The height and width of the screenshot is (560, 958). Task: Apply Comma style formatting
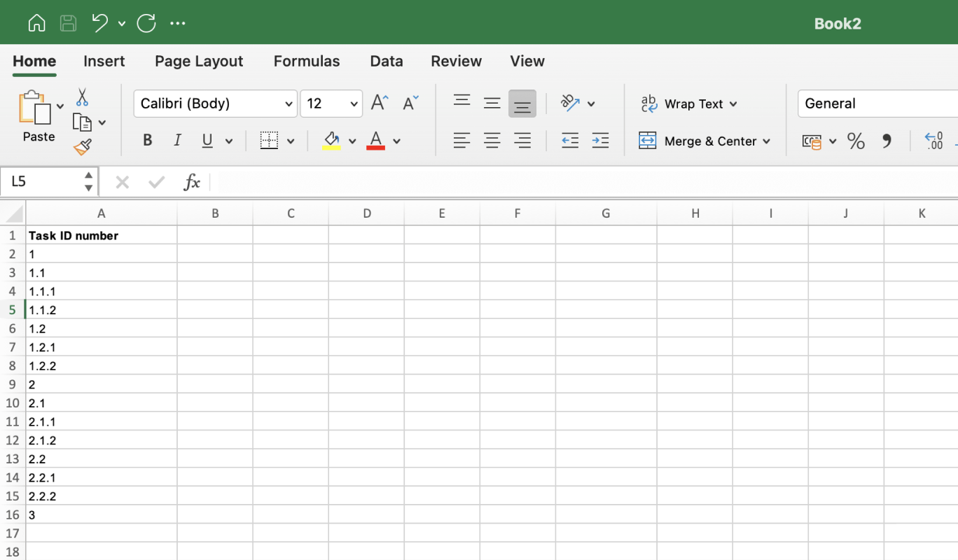[887, 141]
